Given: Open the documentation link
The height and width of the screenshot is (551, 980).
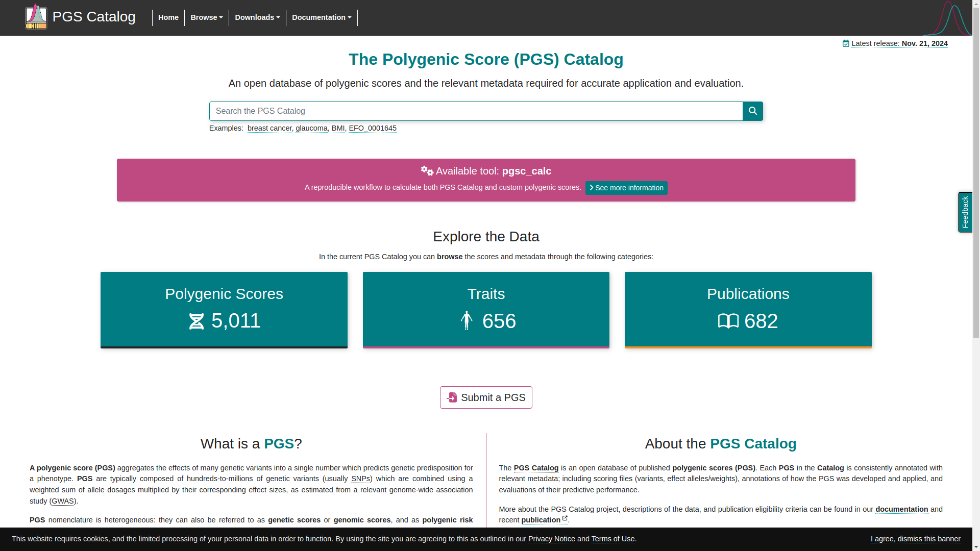Looking at the screenshot, I should click(901, 510).
